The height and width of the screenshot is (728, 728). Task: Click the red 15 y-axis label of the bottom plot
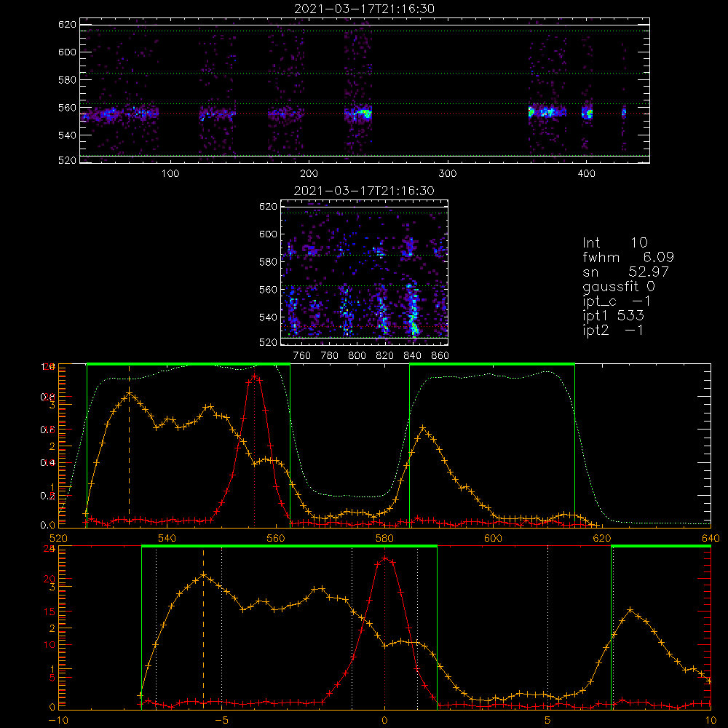[50, 612]
